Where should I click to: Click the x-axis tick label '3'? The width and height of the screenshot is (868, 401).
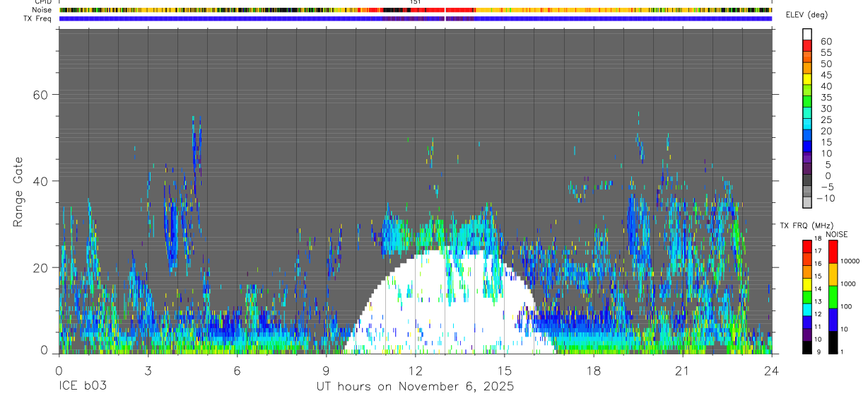click(x=148, y=371)
